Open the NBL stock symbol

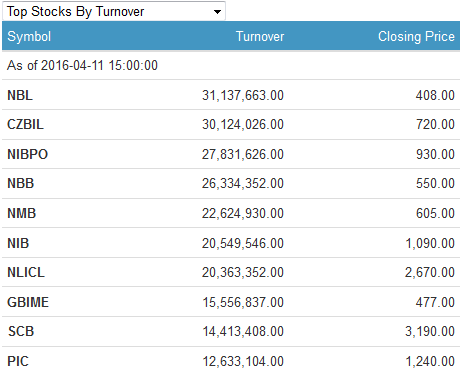20,95
